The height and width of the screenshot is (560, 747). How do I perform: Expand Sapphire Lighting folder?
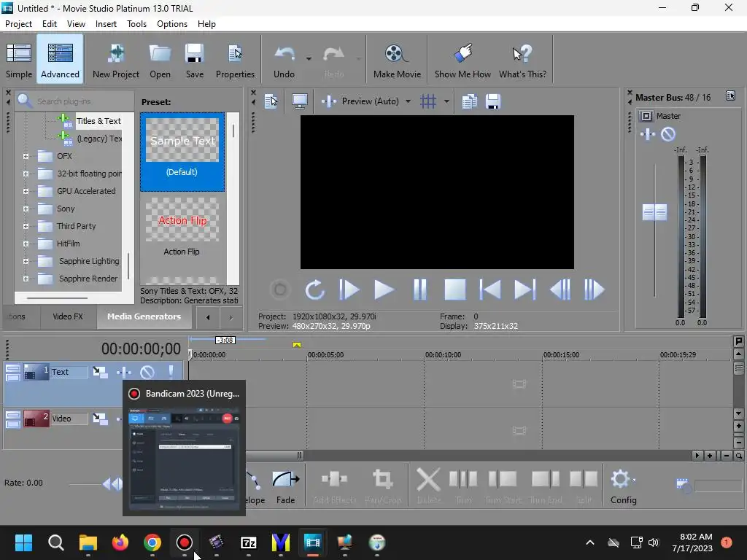(26, 262)
